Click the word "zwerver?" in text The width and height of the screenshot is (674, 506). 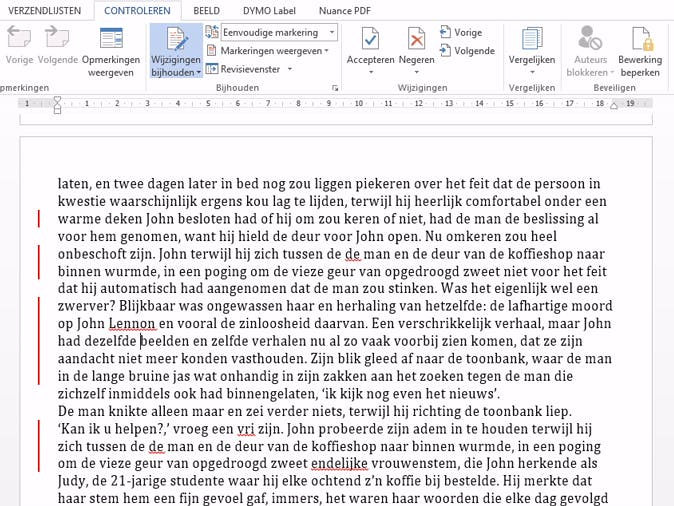[87, 306]
